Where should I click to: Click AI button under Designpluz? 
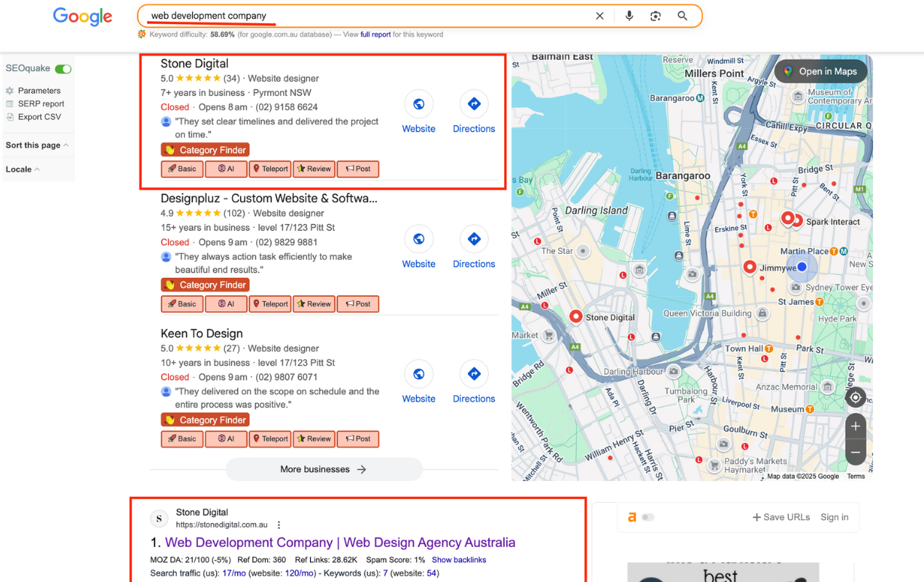pyautogui.click(x=226, y=304)
